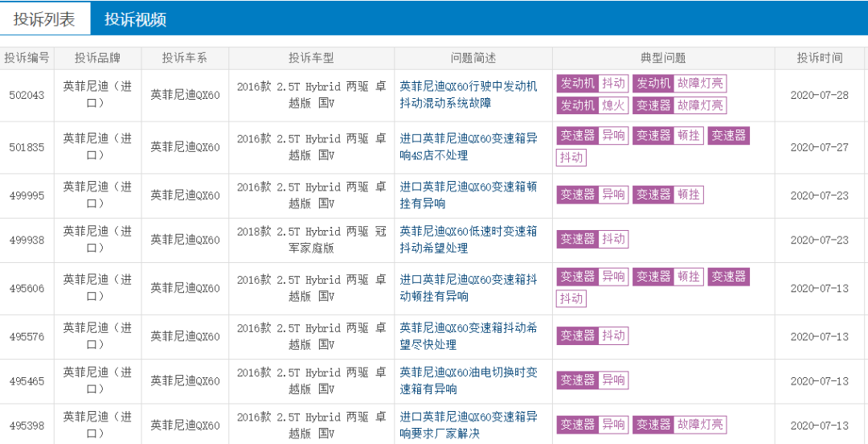Click the 变速器 顿挫 tag in row 501835

668,135
